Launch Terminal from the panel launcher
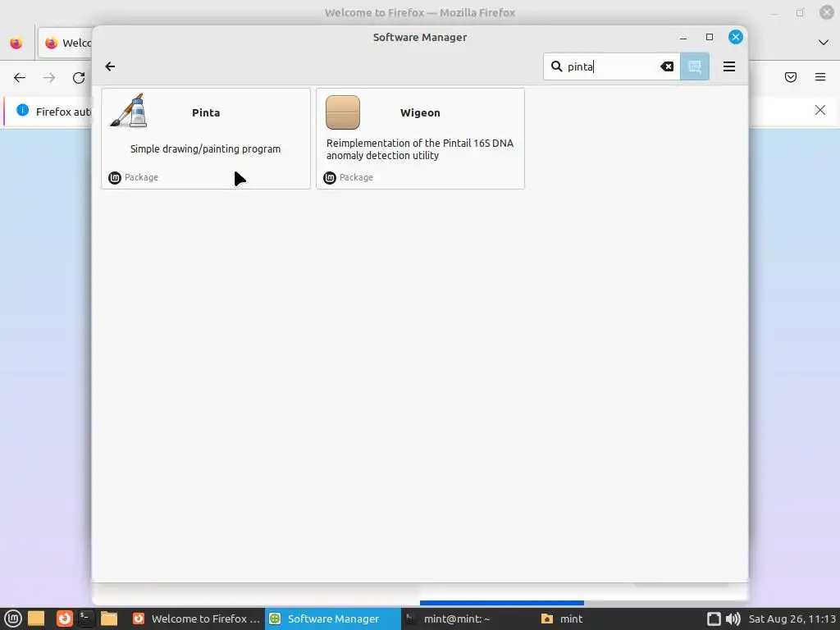 tap(85, 619)
